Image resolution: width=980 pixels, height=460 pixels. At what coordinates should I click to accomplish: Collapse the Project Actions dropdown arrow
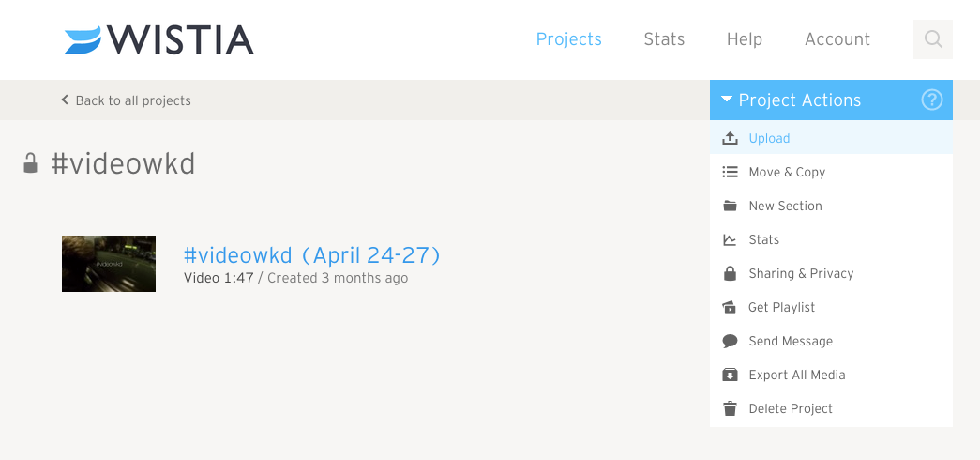[x=726, y=99]
